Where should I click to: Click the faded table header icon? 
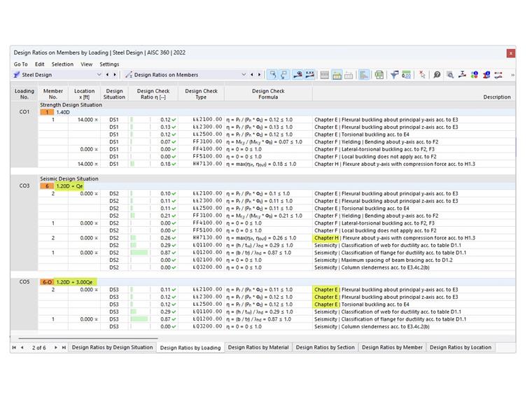tap(349, 75)
